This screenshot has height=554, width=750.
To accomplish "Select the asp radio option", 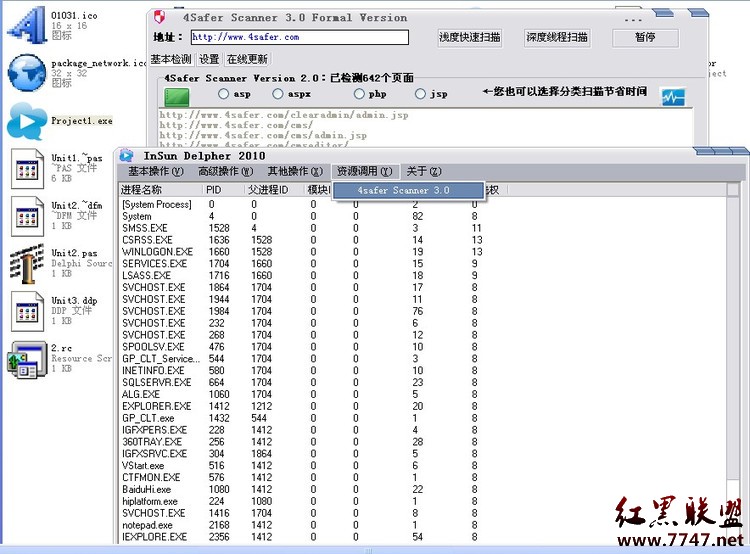I will pyautogui.click(x=223, y=94).
